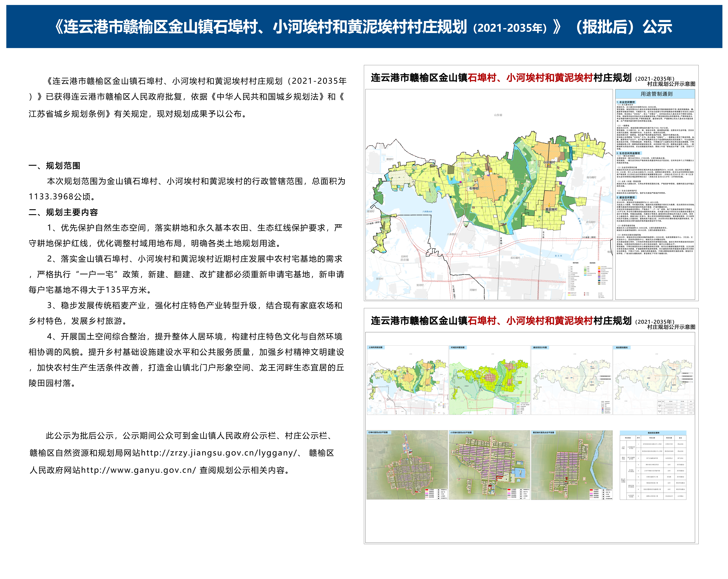The height and width of the screenshot is (579, 728).
Task: Click the 河墩村 label on the main map
Action: click(x=473, y=290)
